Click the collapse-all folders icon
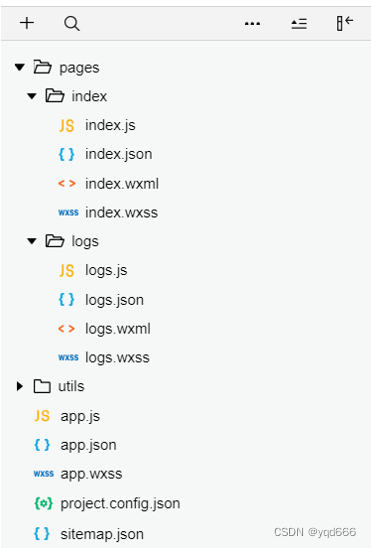The height and width of the screenshot is (548, 371). (x=299, y=24)
